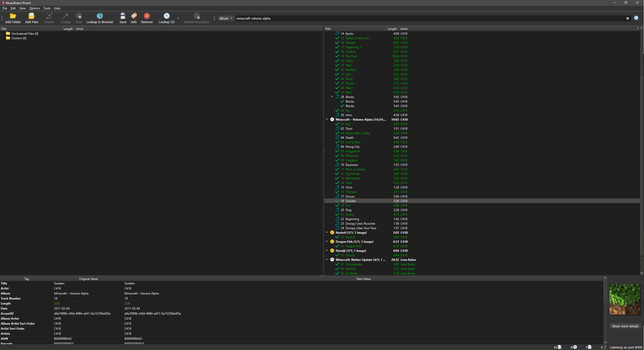Start the Scan fingerprinting tool
Viewport: 644px width, 350px height.
78,18
